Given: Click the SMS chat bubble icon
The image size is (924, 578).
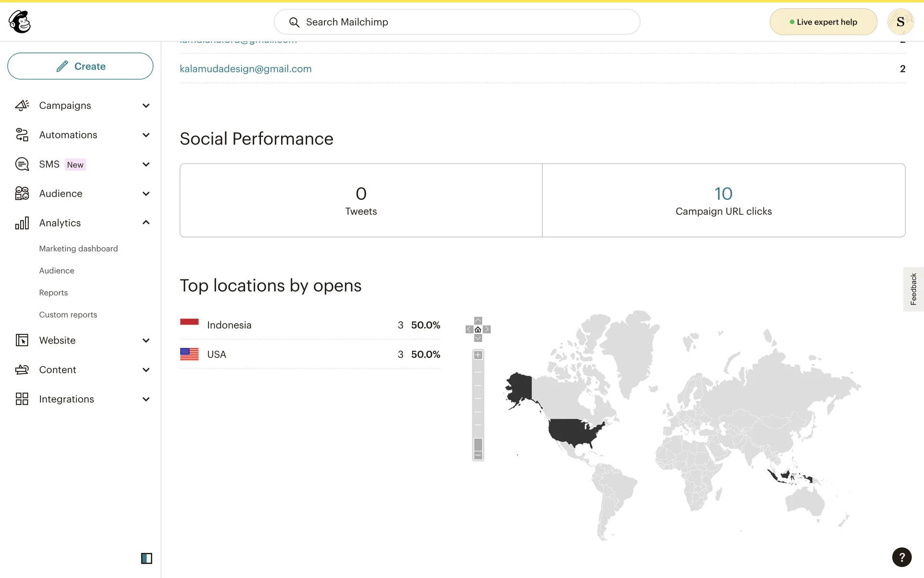Looking at the screenshot, I should (x=22, y=164).
